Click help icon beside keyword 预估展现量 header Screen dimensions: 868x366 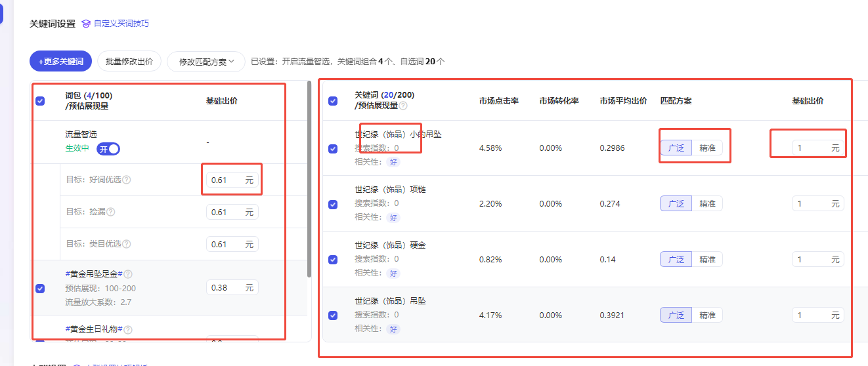[x=403, y=106]
